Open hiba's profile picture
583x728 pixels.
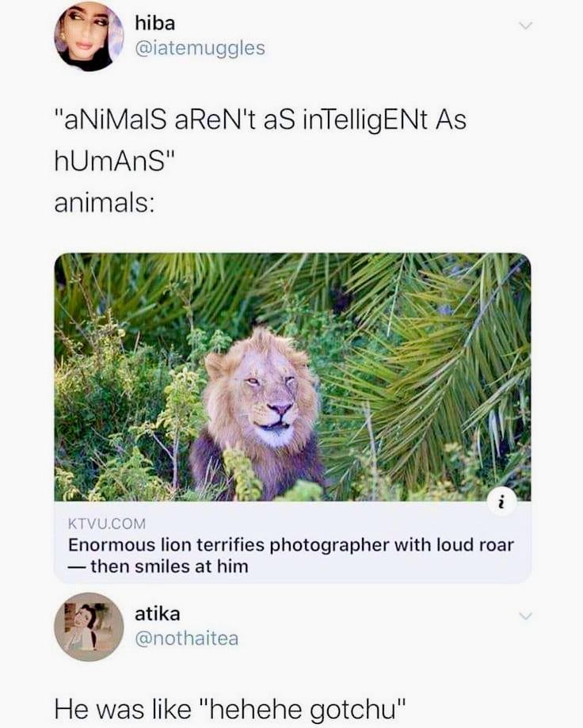coord(89,37)
